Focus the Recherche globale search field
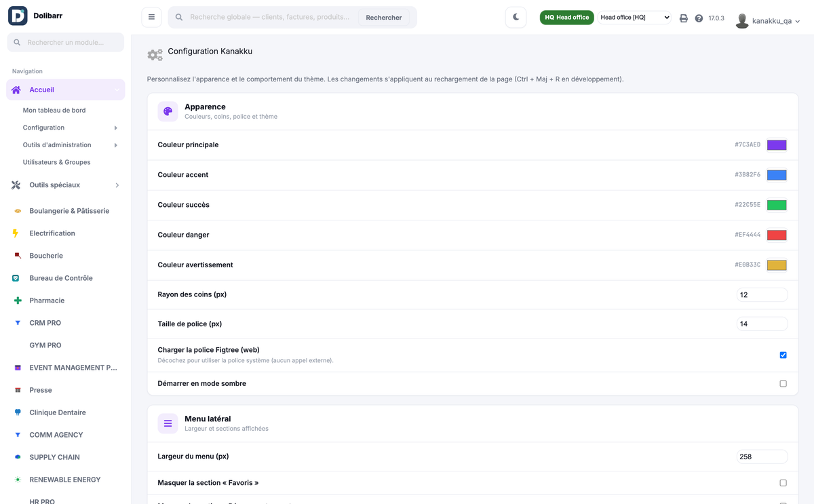 (x=271, y=17)
